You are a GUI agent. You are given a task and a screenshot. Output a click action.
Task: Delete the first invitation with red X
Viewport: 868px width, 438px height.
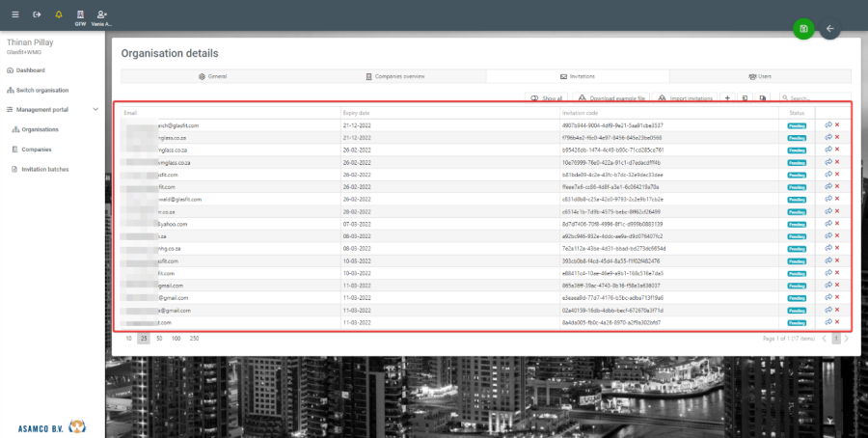(837, 125)
